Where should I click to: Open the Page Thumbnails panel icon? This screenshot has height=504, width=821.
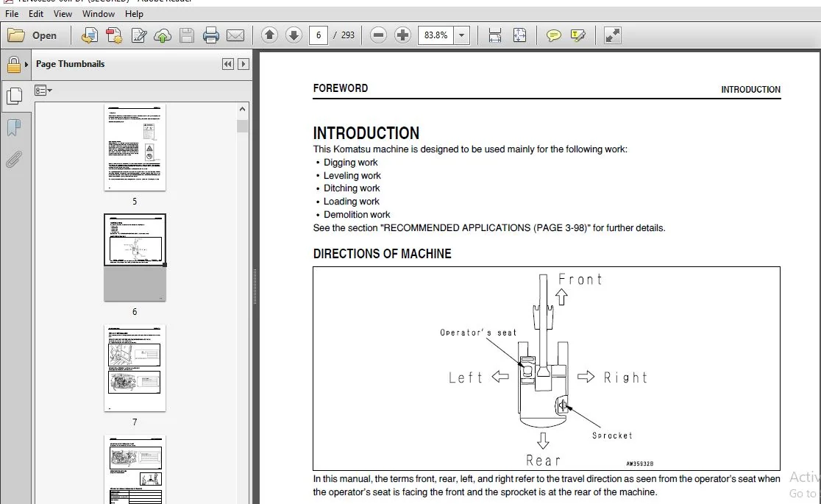(x=14, y=96)
